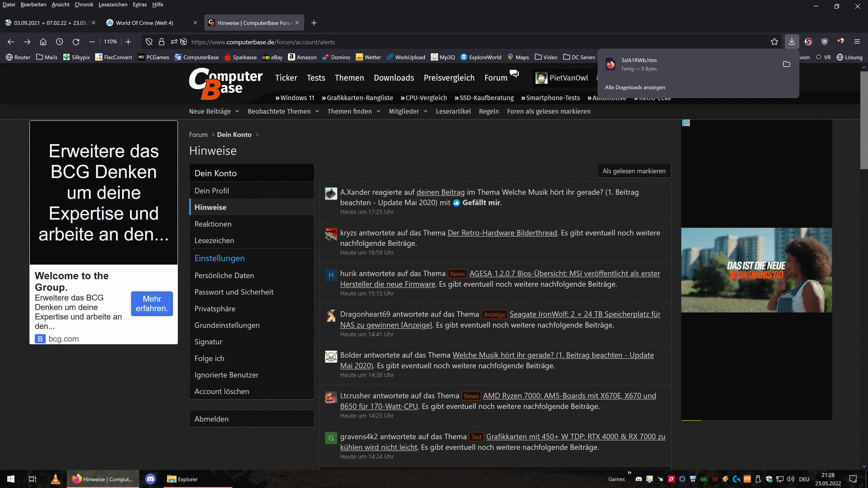Image resolution: width=868 pixels, height=488 pixels.
Task: Expand the Beobachtete Themen dropdown arrow
Action: point(317,111)
